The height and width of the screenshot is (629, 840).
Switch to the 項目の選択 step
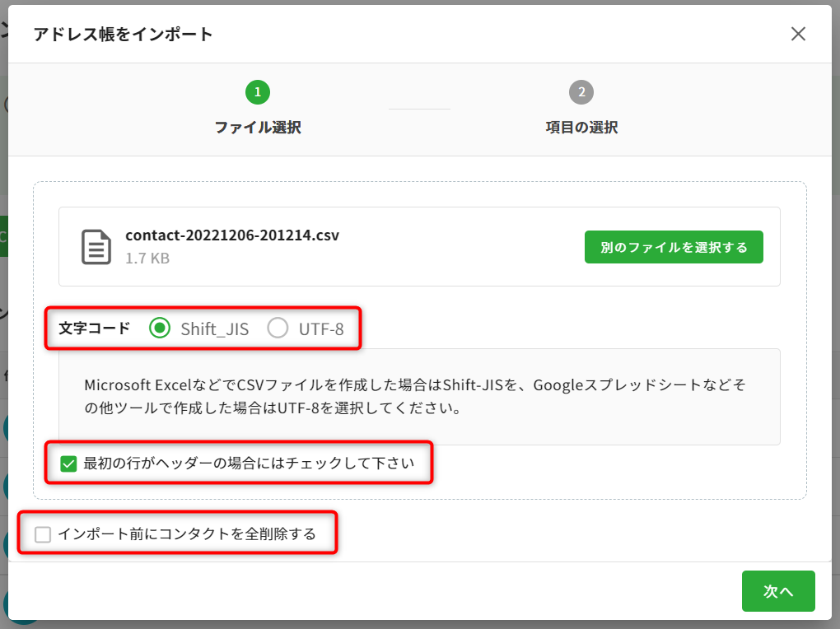click(581, 128)
